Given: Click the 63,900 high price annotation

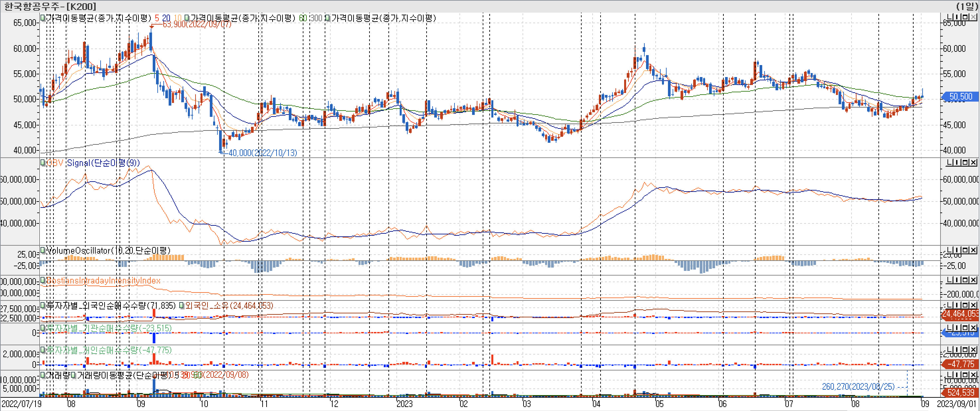Looking at the screenshot, I should click(197, 24).
